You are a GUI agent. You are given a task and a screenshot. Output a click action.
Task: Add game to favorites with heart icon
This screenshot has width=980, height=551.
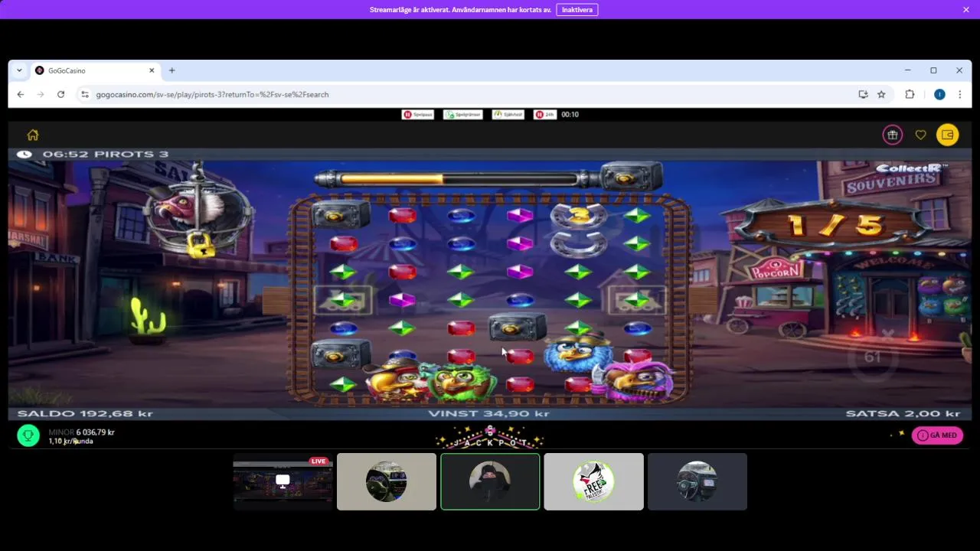(x=920, y=135)
